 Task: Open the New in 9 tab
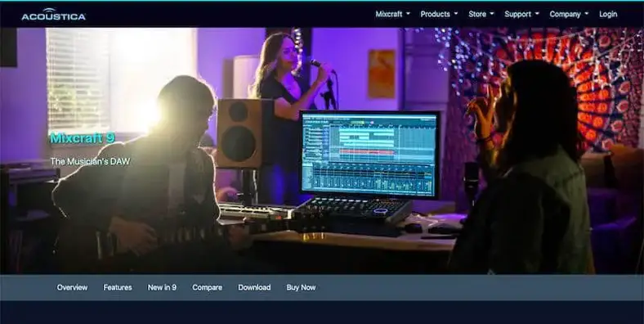coord(163,287)
